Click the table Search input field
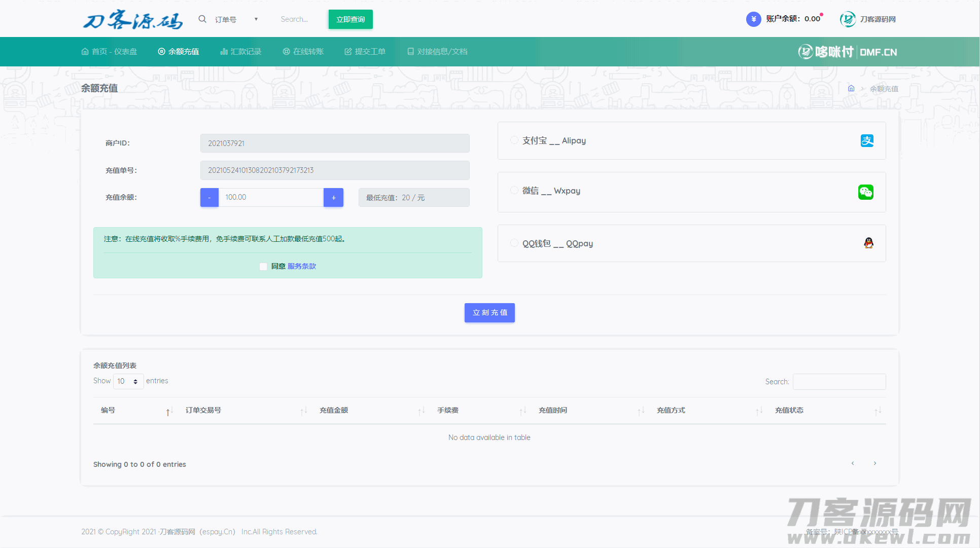The height and width of the screenshot is (548, 980). pyautogui.click(x=839, y=382)
